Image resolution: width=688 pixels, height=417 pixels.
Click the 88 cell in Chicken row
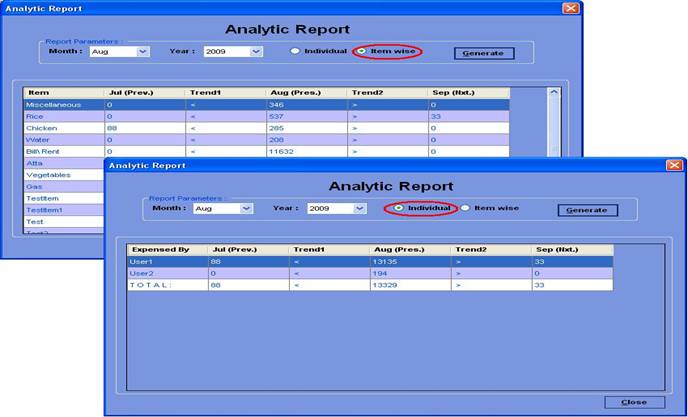145,128
